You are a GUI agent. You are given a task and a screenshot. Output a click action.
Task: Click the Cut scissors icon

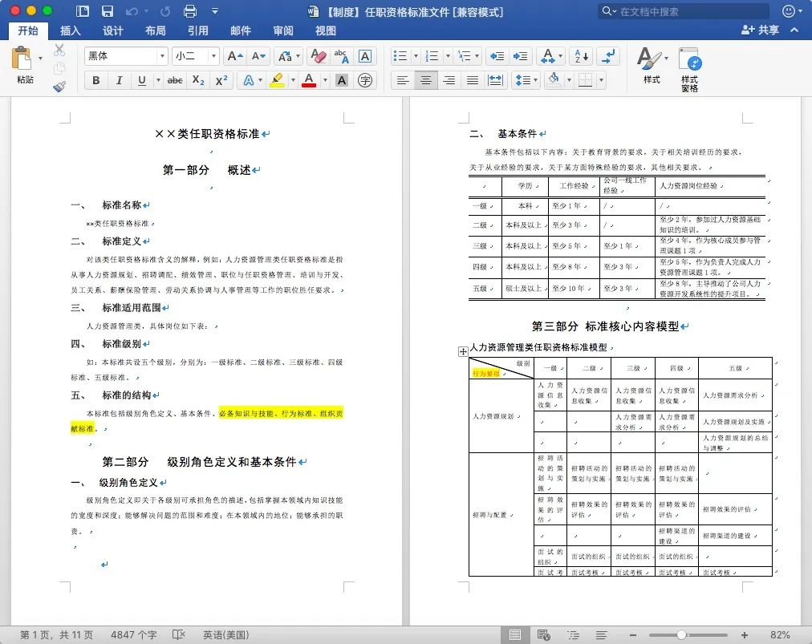click(x=59, y=51)
